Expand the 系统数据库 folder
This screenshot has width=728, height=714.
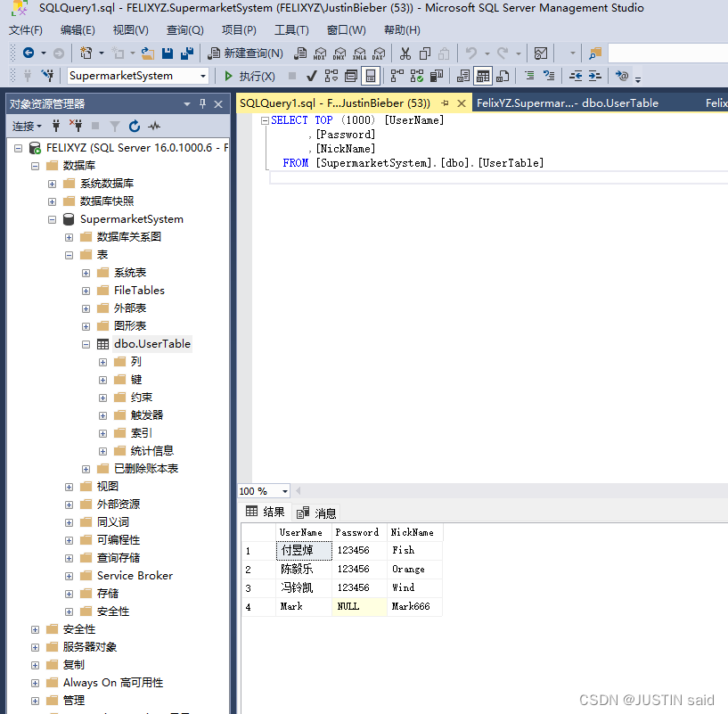coord(52,184)
